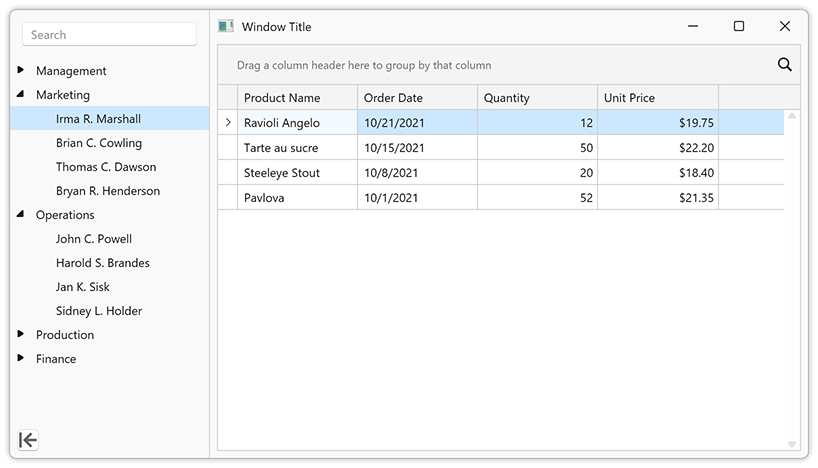
Task: Collapse the sidebar with the arrow icon
Action: [x=28, y=440]
